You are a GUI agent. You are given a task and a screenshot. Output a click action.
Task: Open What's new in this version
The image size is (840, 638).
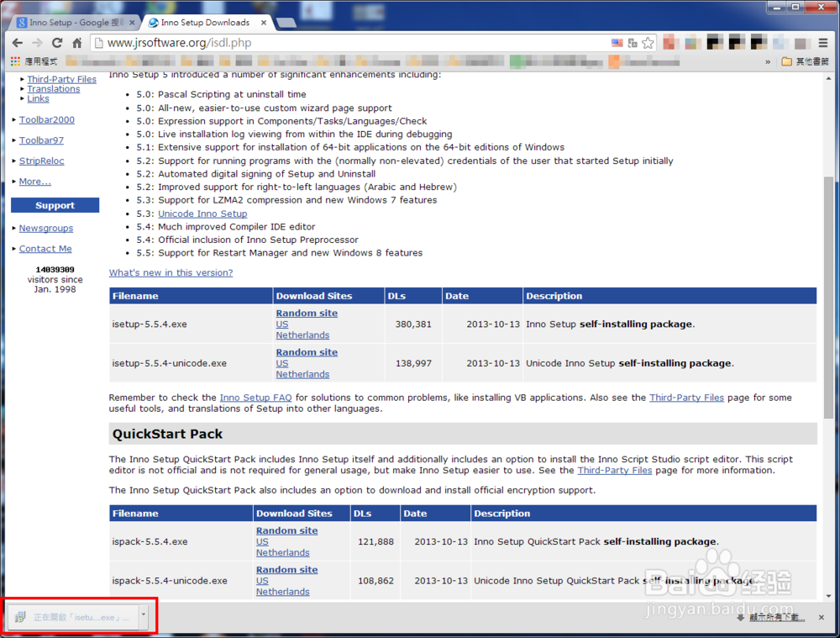pyautogui.click(x=171, y=272)
